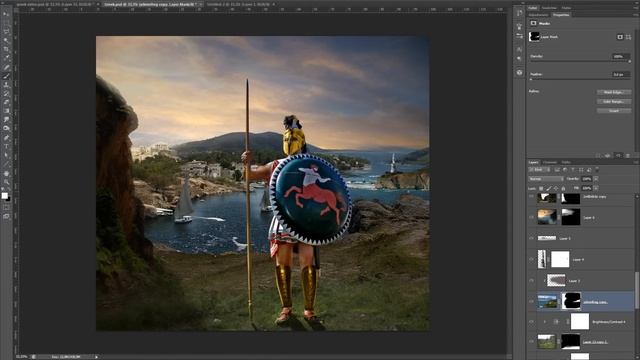Toggle layer filtering switch in Layers panel
The image size is (640, 360).
pos(597,169)
